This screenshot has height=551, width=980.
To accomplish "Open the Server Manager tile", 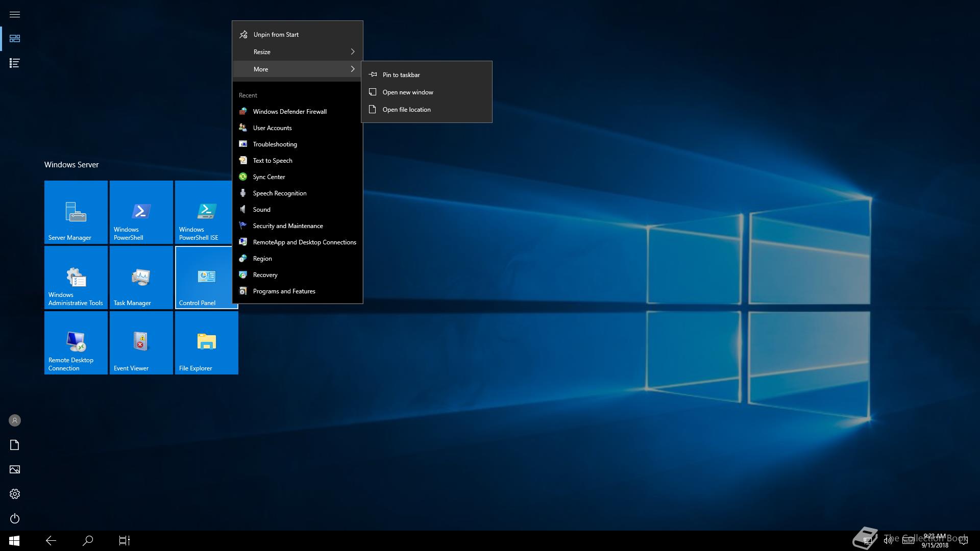I will [76, 212].
